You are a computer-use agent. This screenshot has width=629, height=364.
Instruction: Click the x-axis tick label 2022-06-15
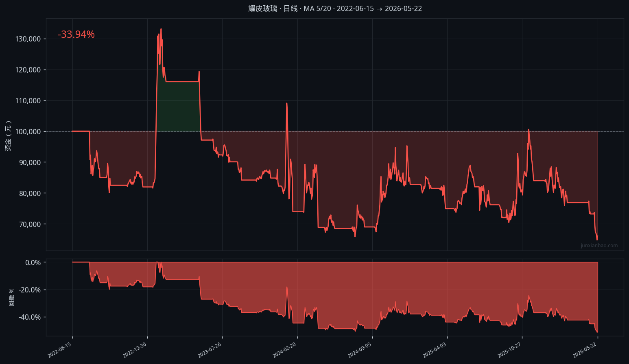click(59, 350)
